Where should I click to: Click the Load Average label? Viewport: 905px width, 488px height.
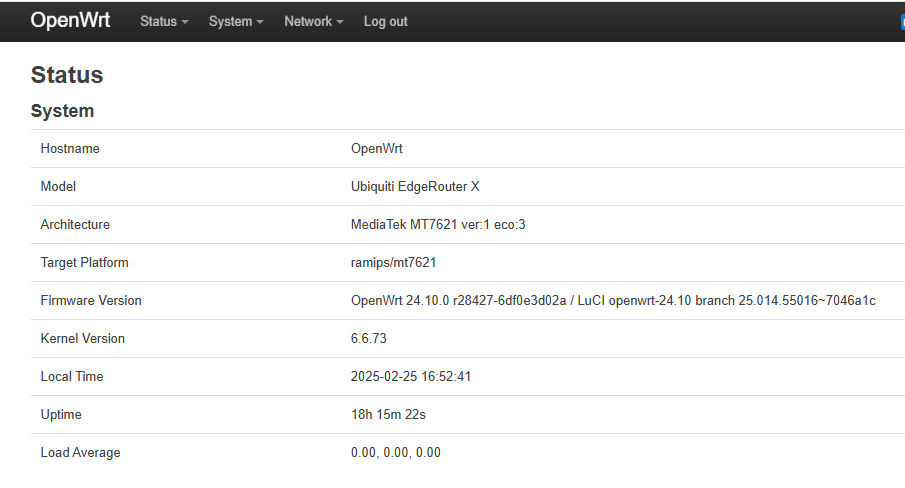(x=80, y=453)
